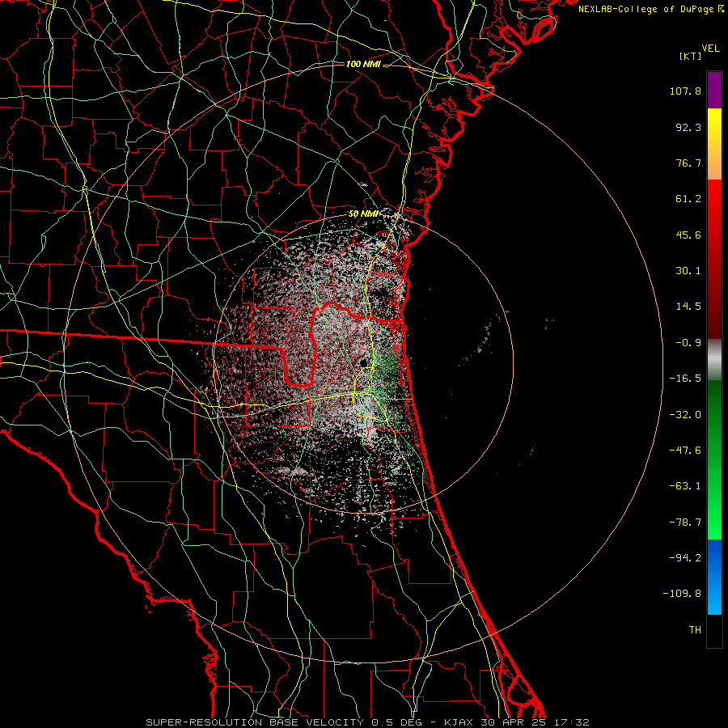Click the -0.9 legend value
728x728 pixels.
[x=688, y=343]
